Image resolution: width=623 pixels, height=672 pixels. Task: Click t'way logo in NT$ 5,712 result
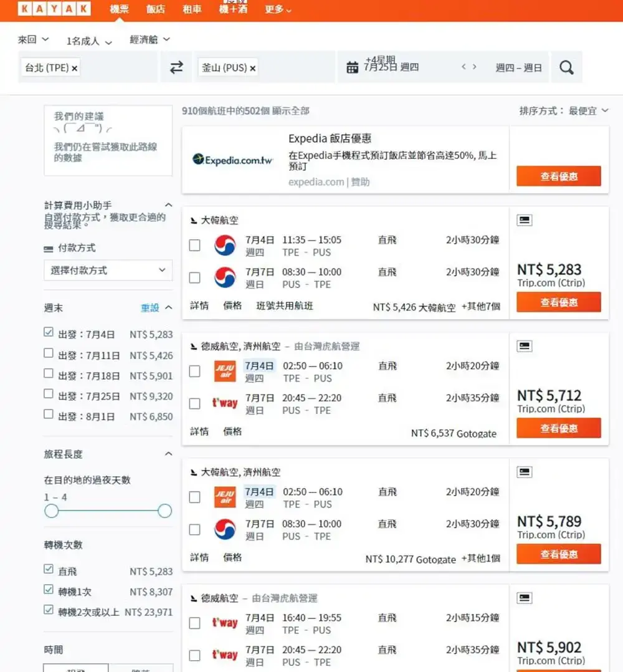coord(225,403)
